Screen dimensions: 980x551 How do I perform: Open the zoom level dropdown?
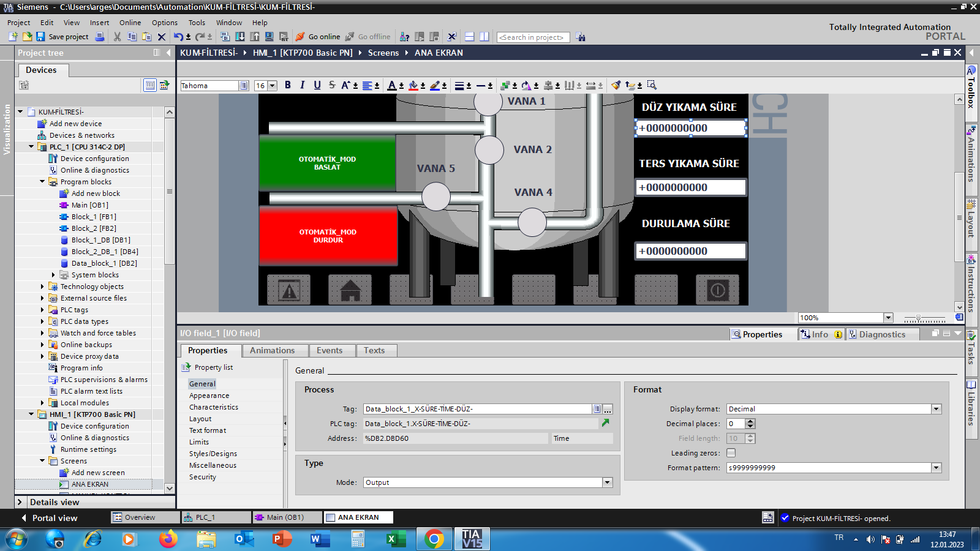(888, 318)
